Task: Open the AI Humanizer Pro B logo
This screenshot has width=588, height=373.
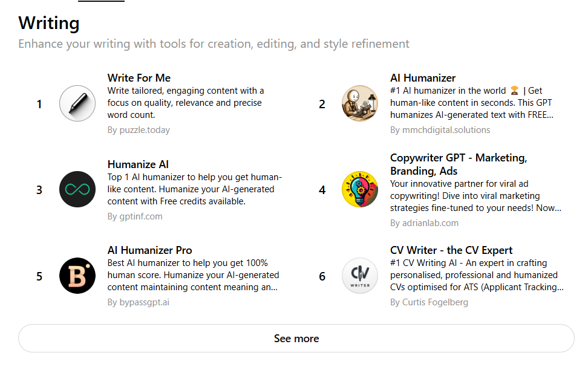Action: (77, 276)
